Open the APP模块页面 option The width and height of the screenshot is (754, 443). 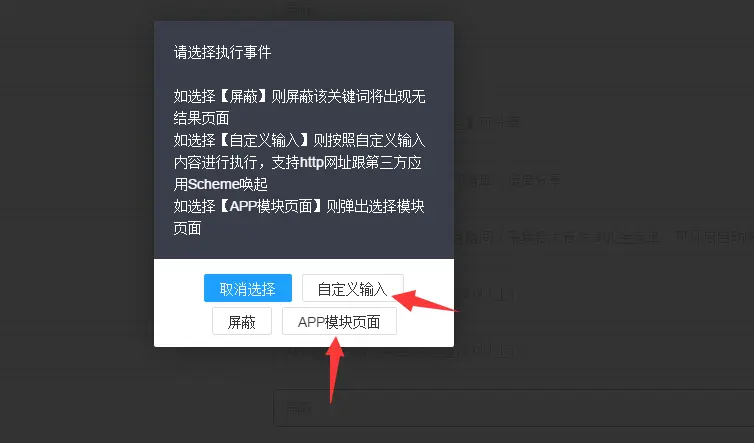(x=339, y=321)
